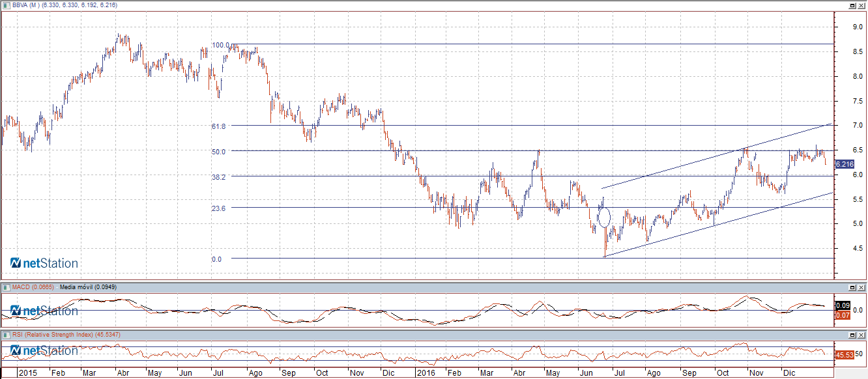Maximize the BBVA price chart panel

tap(852, 5)
